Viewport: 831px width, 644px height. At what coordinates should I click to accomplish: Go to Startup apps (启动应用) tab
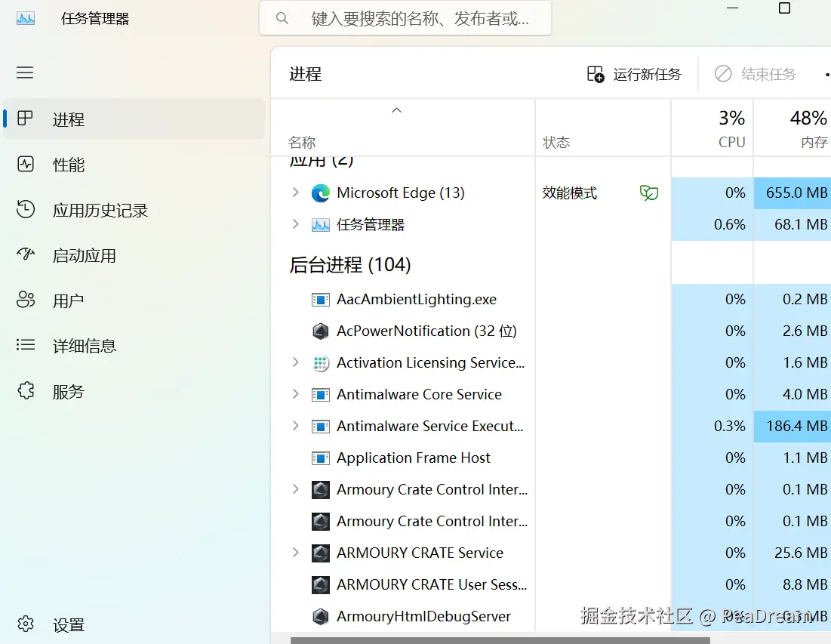pyautogui.click(x=134, y=255)
